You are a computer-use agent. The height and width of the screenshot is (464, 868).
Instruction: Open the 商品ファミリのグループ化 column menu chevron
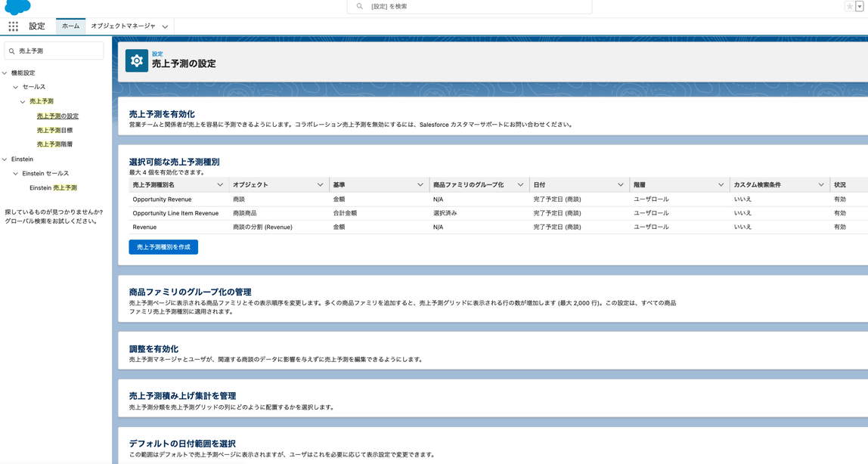520,184
